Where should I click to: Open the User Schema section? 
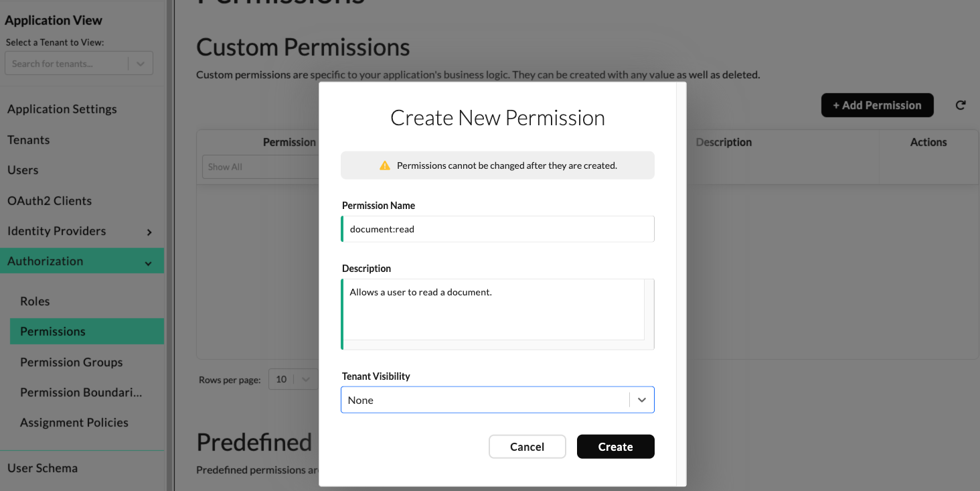[43, 468]
